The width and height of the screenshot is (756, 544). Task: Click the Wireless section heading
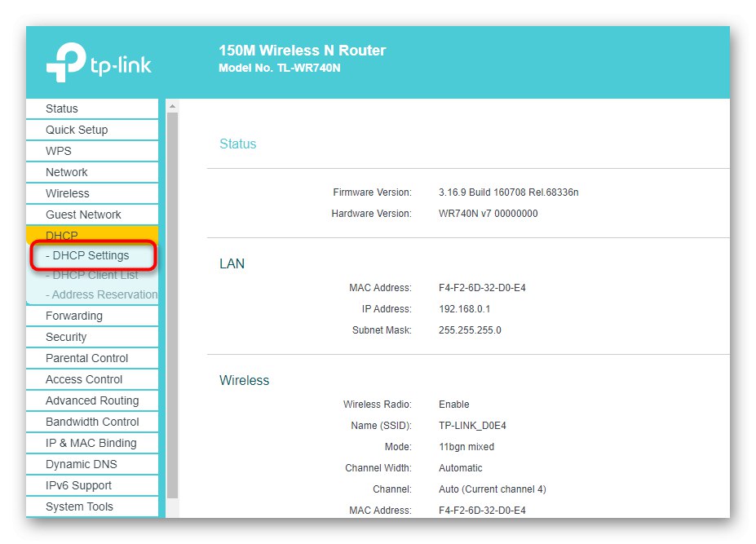[244, 381]
